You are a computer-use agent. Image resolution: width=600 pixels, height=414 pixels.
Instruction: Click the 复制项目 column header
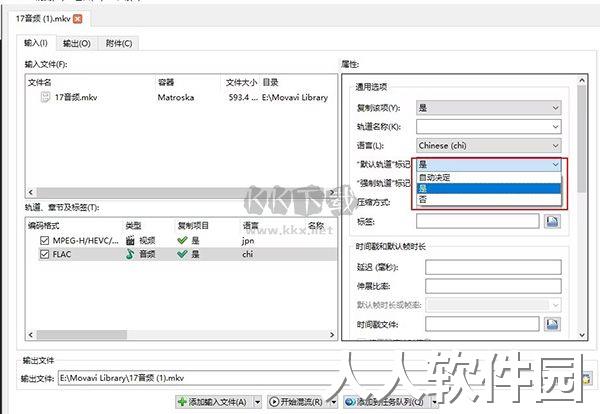click(x=193, y=226)
